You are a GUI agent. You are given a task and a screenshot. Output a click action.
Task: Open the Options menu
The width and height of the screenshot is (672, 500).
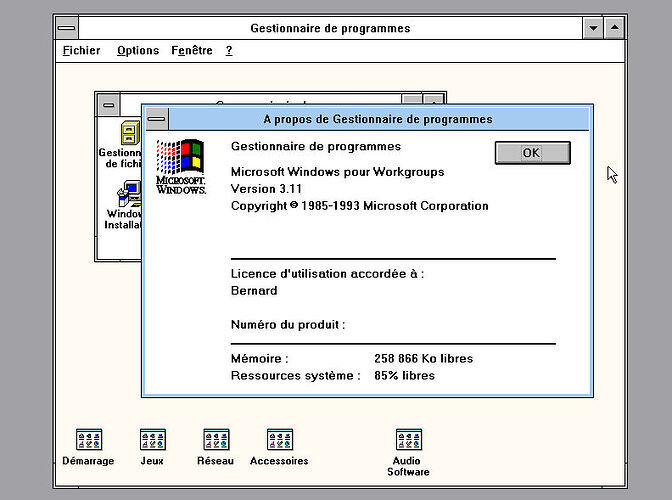pyautogui.click(x=137, y=50)
